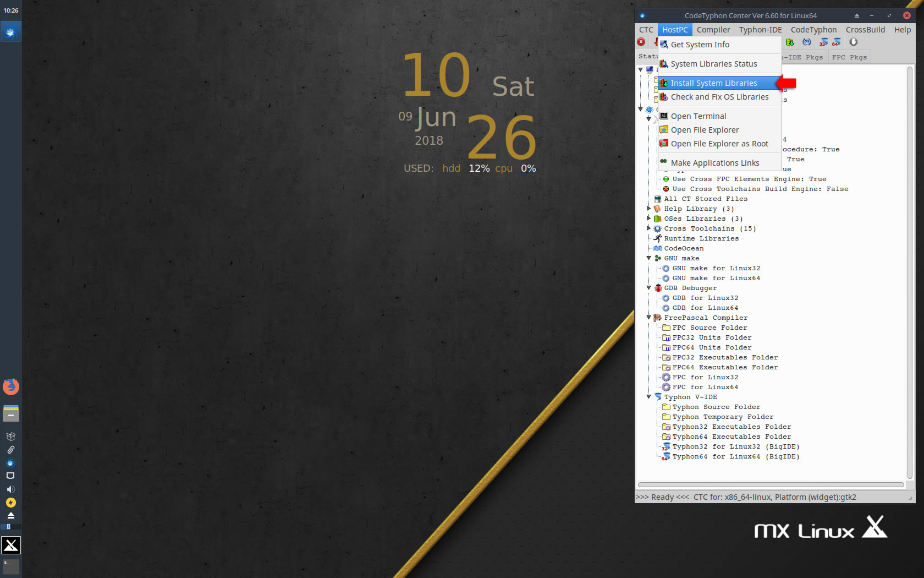Choose System Libraries Status menu entry
The height and width of the screenshot is (578, 924).
click(x=720, y=64)
